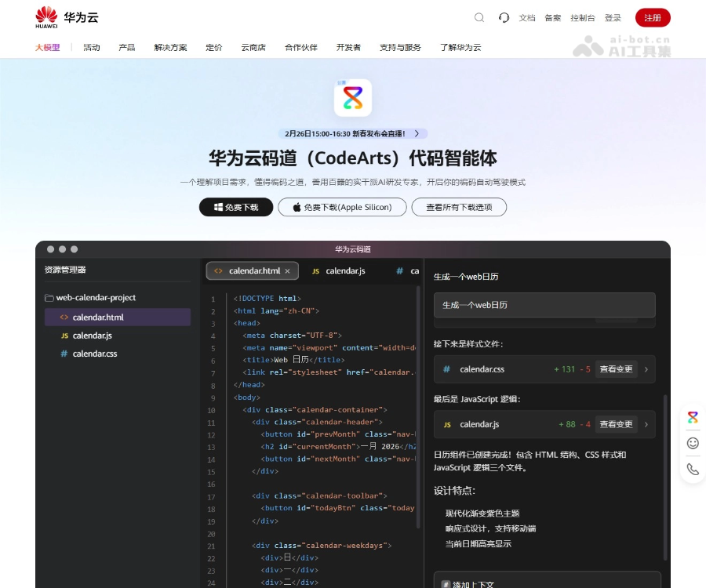This screenshot has height=588, width=706.
Task: Click the CodeArts logo icon on right edge
Action: (x=693, y=417)
